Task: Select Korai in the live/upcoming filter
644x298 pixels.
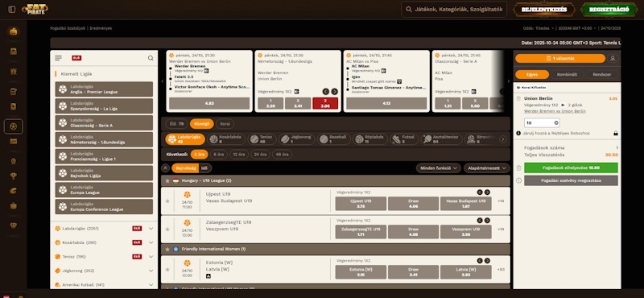Action: [225, 124]
